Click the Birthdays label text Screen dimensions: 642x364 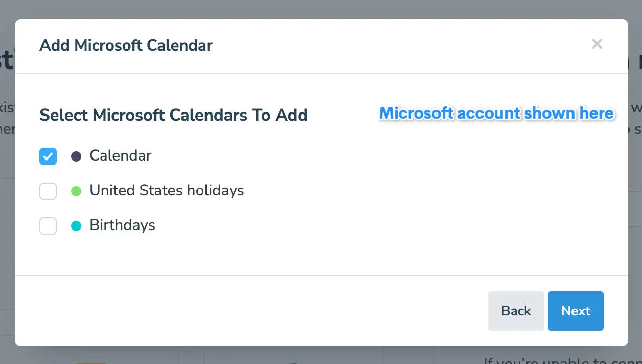tap(122, 225)
